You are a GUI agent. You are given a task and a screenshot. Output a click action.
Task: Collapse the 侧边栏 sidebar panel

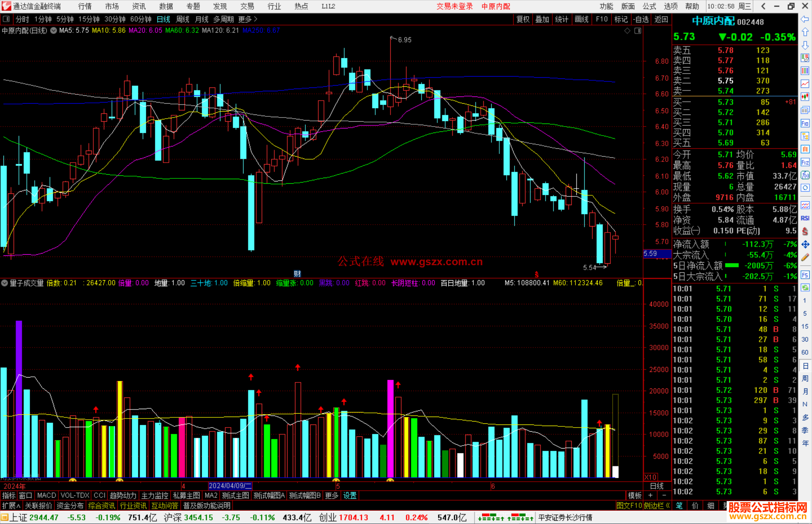[x=657, y=506]
